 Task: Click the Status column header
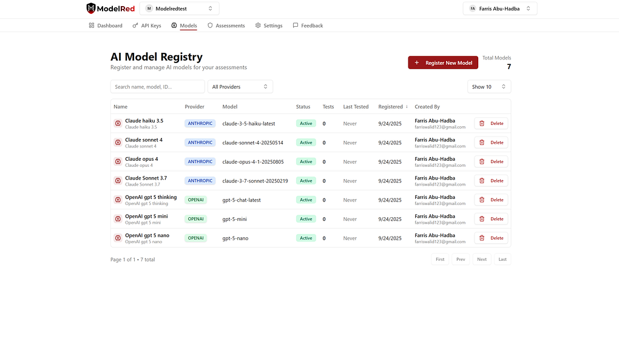[x=303, y=107]
